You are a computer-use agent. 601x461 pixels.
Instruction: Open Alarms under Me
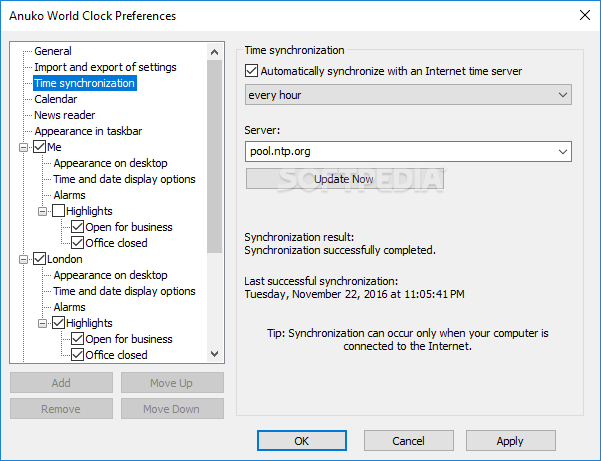[69, 195]
